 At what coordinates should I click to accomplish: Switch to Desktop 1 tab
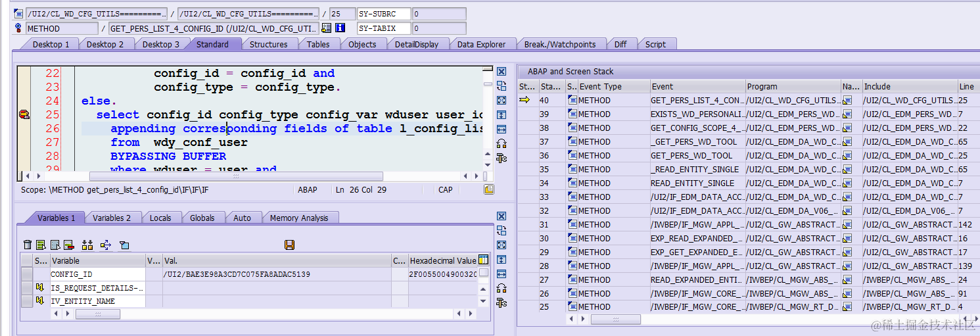pyautogui.click(x=51, y=44)
